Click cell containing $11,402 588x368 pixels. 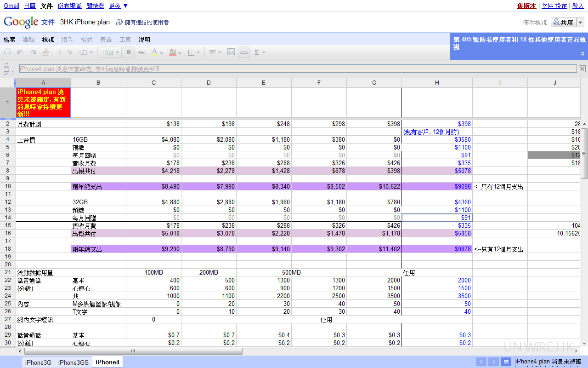coord(374,249)
